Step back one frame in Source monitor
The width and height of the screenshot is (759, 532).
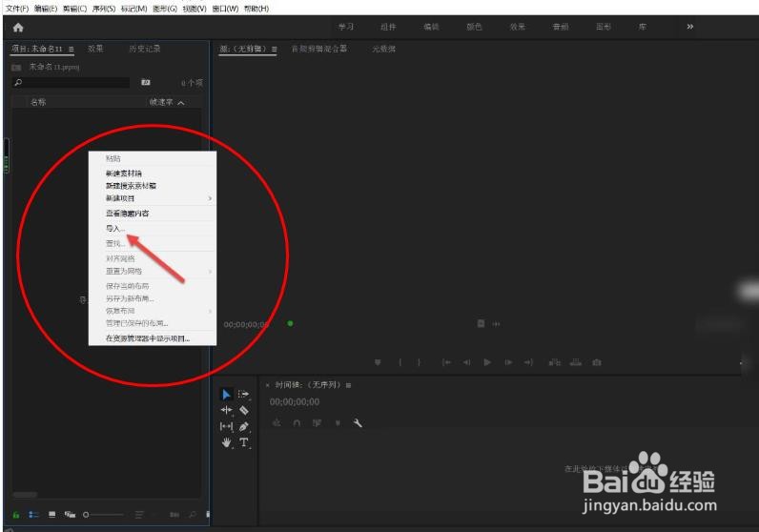tap(466, 362)
